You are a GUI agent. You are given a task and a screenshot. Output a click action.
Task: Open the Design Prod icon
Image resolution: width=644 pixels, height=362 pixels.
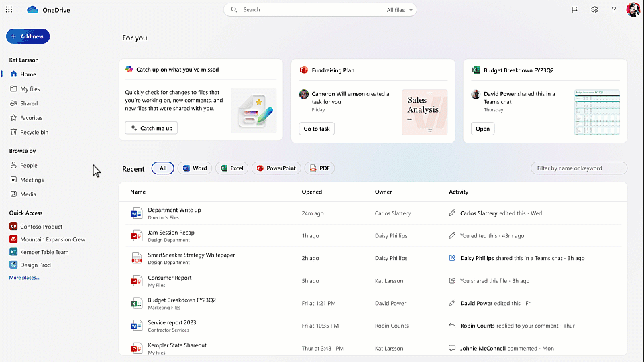point(13,265)
